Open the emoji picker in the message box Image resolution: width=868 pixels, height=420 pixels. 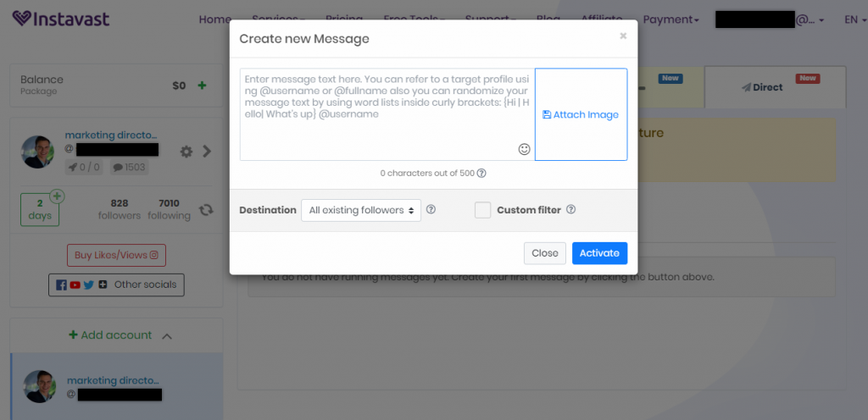tap(524, 149)
